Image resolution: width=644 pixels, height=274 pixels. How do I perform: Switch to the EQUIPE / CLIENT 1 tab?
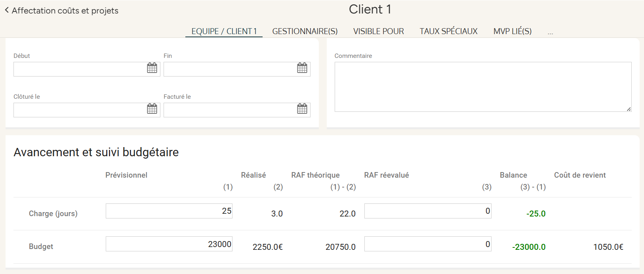point(224,31)
